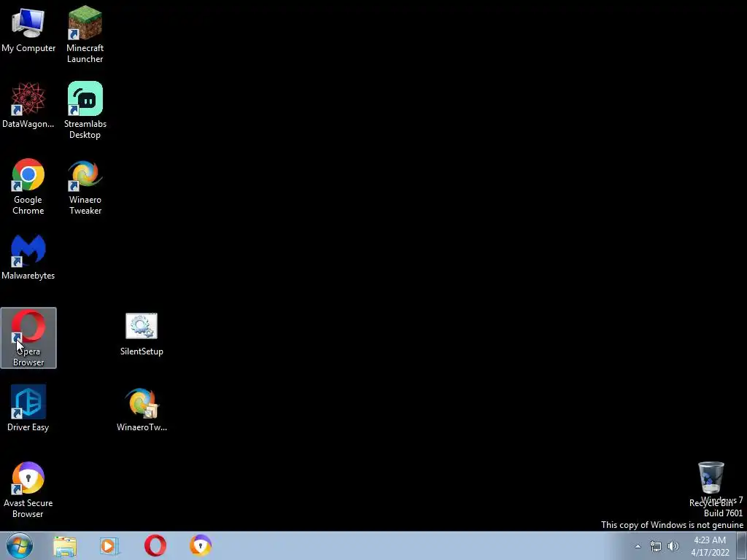The width and height of the screenshot is (747, 560).
Task: Select the SilentSetup file icon
Action: tap(142, 334)
